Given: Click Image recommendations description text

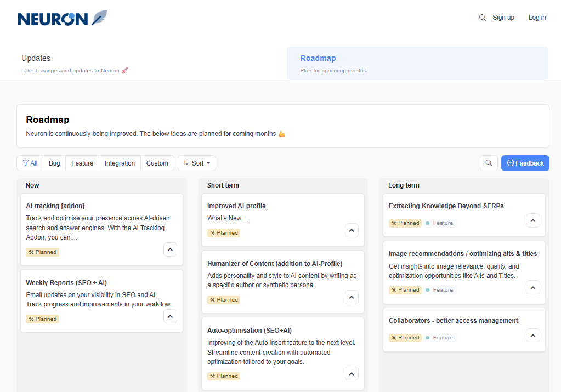Looking at the screenshot, I should tap(454, 271).
